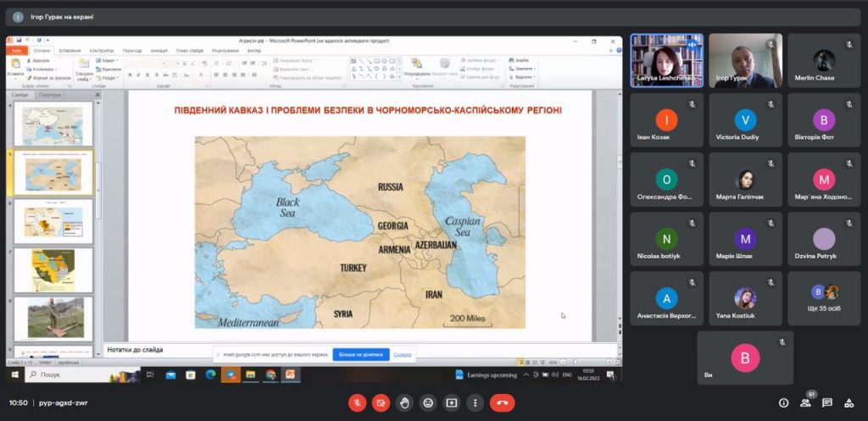
Task: Expand Windows system tray hidden icons
Action: point(526,374)
